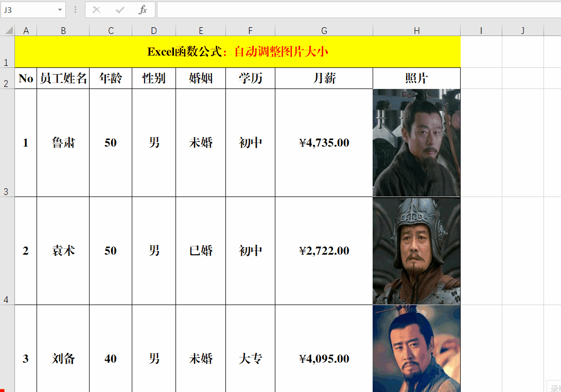Select column B header
This screenshot has height=392, width=561.
[63, 30]
